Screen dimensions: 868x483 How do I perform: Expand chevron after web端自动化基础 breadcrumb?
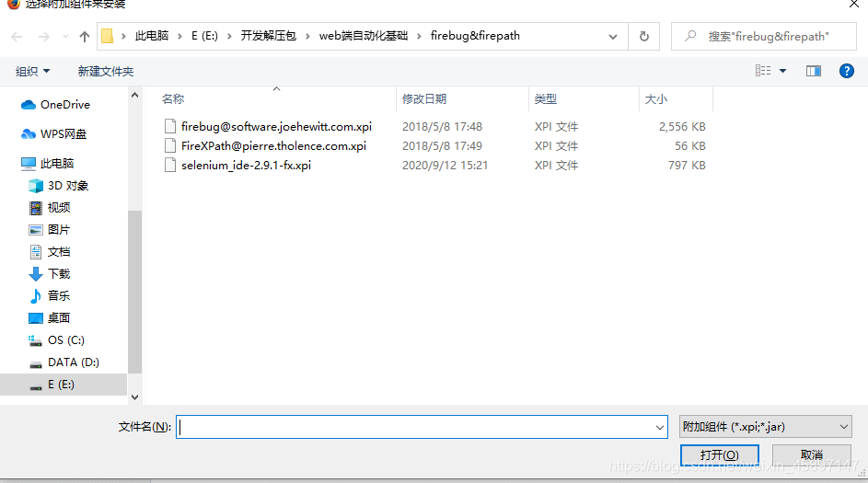[x=419, y=37]
